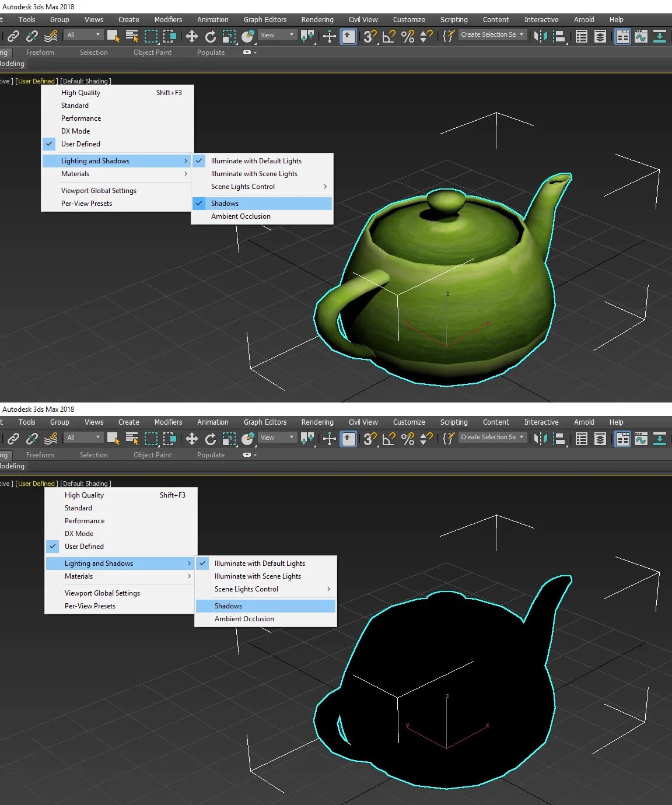The width and height of the screenshot is (672, 805).
Task: Select High Quality preset in green-teapot window
Action: click(x=117, y=93)
